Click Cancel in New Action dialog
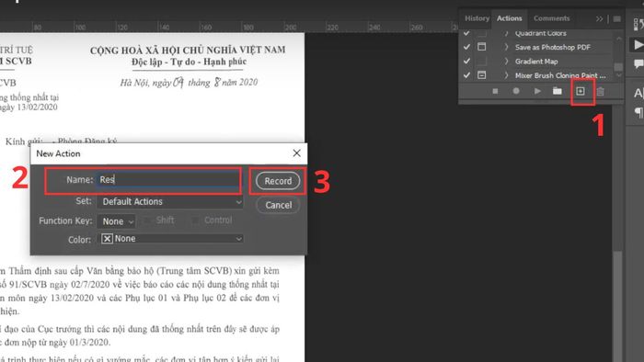 coord(278,205)
